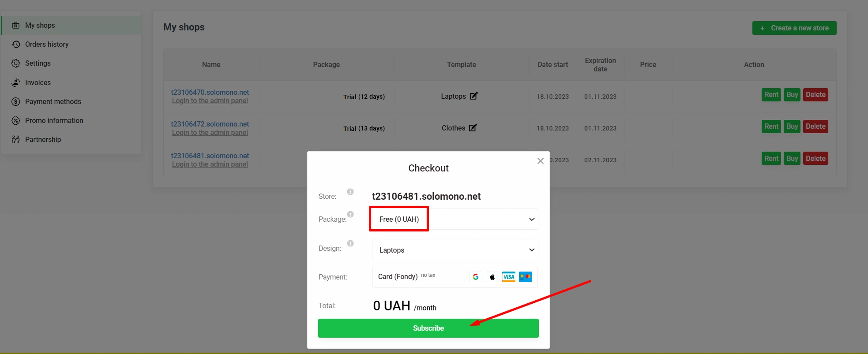Open the Package dropdown showing Free (0 UAH)
868x354 pixels.
pyautogui.click(x=455, y=219)
